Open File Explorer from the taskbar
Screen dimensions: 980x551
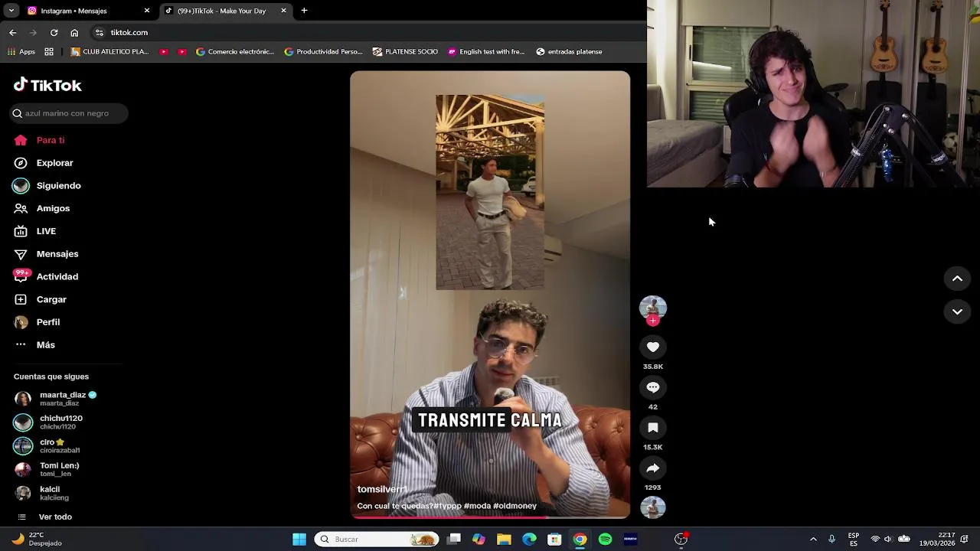click(x=504, y=540)
